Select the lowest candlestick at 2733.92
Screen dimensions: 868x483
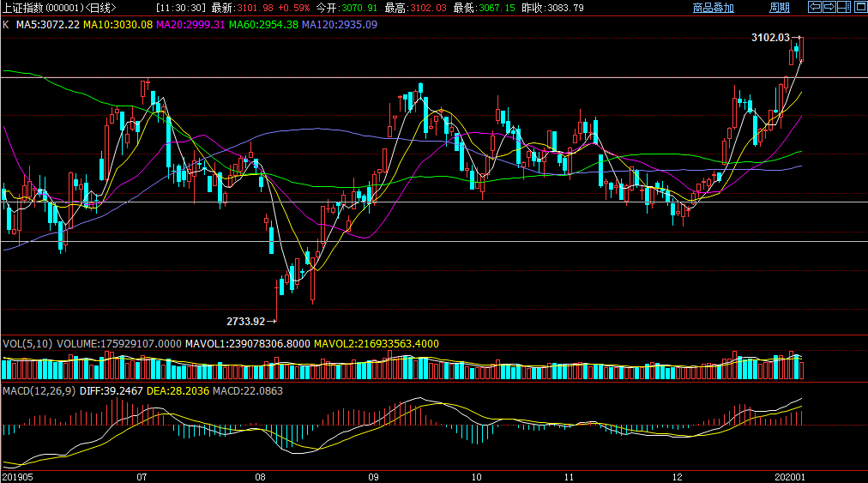point(276,300)
